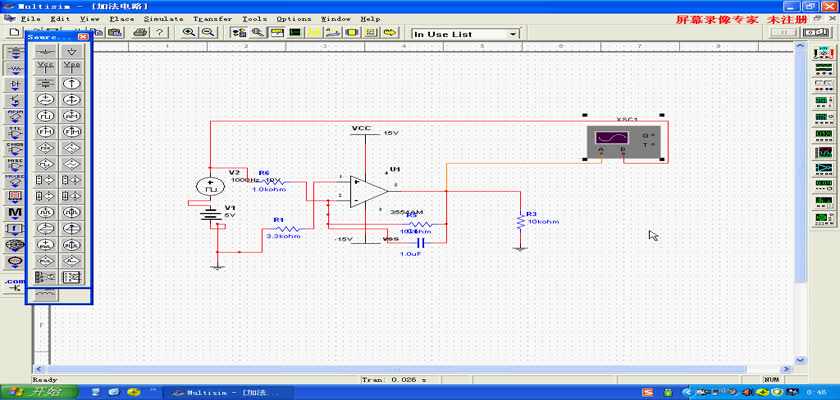The width and height of the screenshot is (840, 400).
Task: Place a ground from Sources palette
Action: pyautogui.click(x=46, y=51)
